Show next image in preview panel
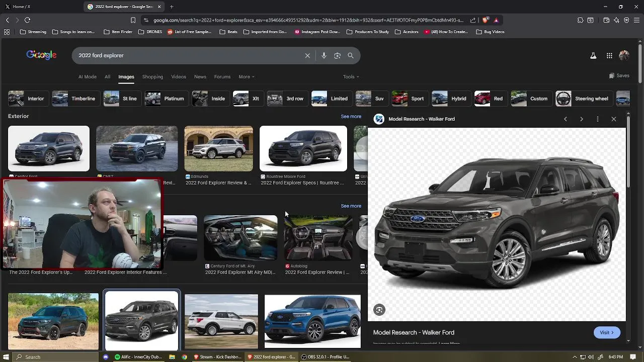 [x=582, y=119]
